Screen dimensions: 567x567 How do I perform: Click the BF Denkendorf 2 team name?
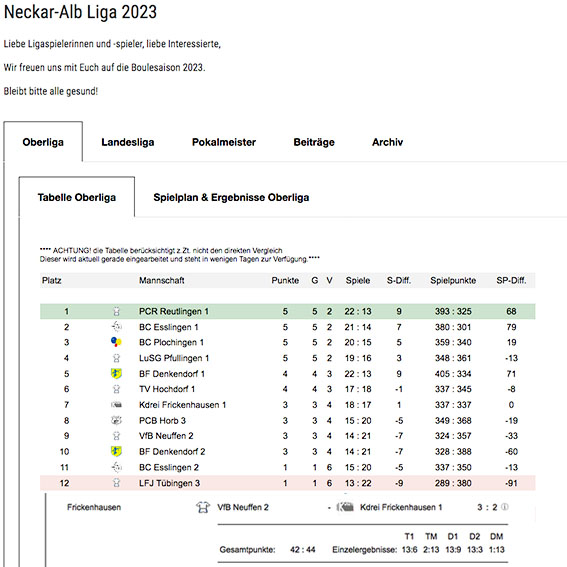coord(172,451)
